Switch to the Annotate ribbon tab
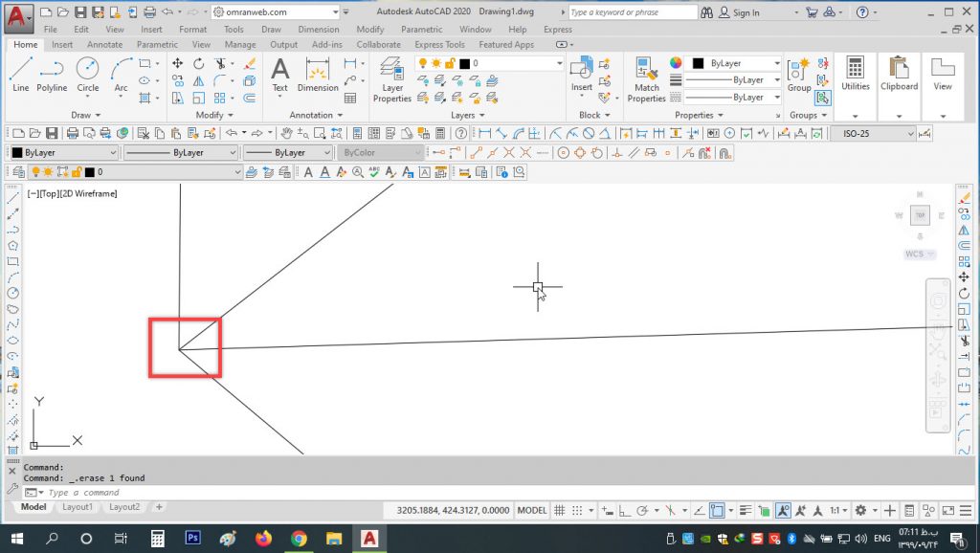Image resolution: width=980 pixels, height=553 pixels. [x=104, y=45]
